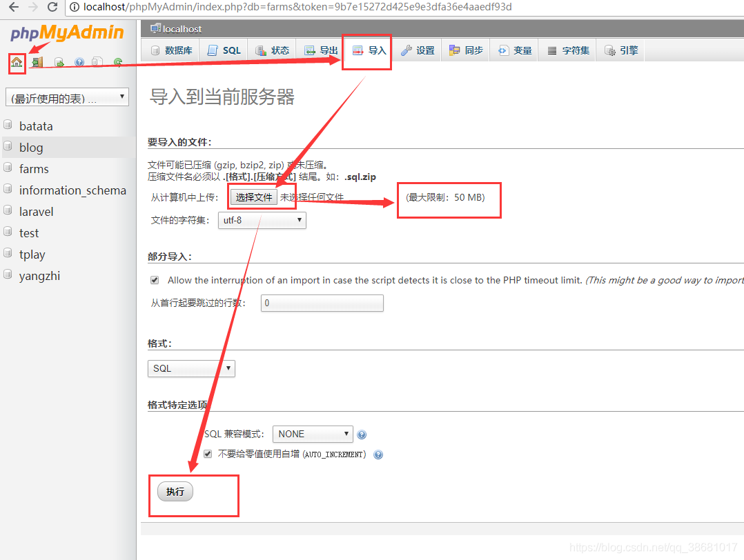Select the tplay database

point(32,254)
